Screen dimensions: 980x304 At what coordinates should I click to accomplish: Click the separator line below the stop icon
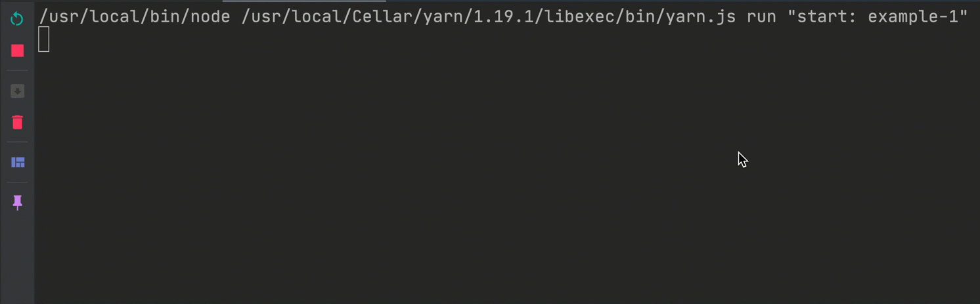coord(17,70)
